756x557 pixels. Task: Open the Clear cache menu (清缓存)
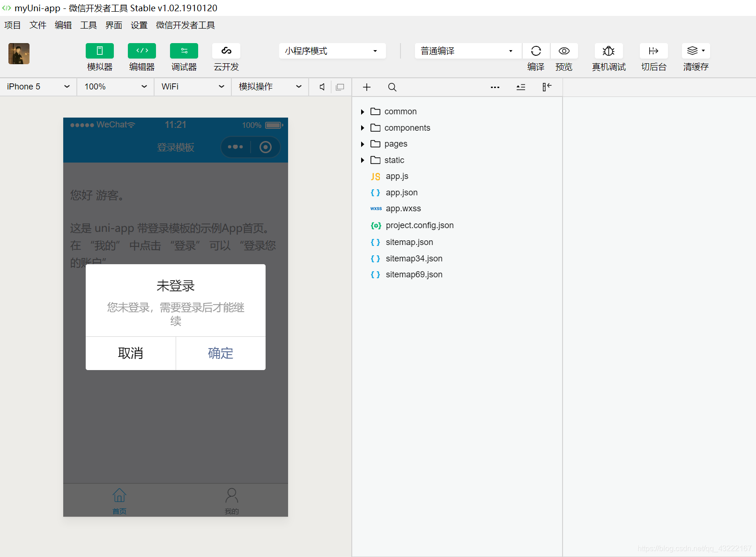pyautogui.click(x=696, y=51)
